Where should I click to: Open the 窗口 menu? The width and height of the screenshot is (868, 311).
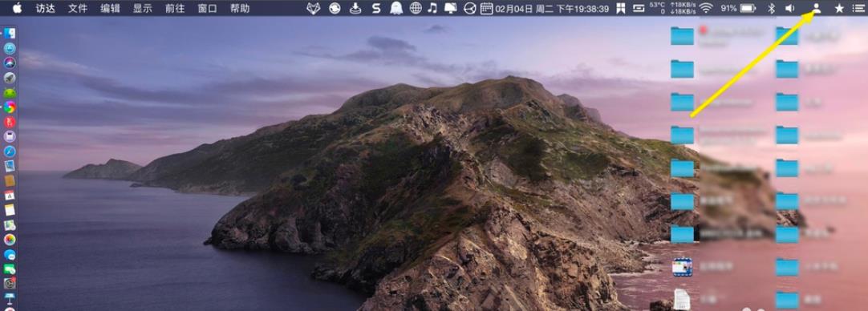[x=208, y=8]
